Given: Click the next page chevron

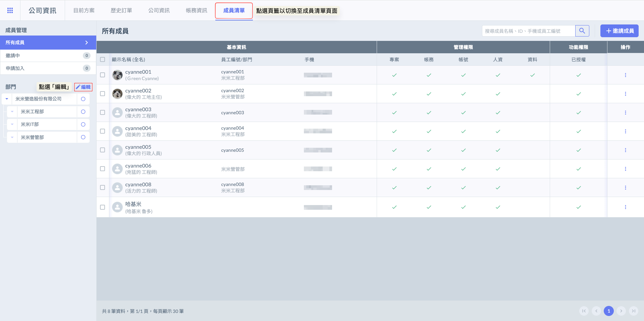Looking at the screenshot, I should [x=621, y=311].
